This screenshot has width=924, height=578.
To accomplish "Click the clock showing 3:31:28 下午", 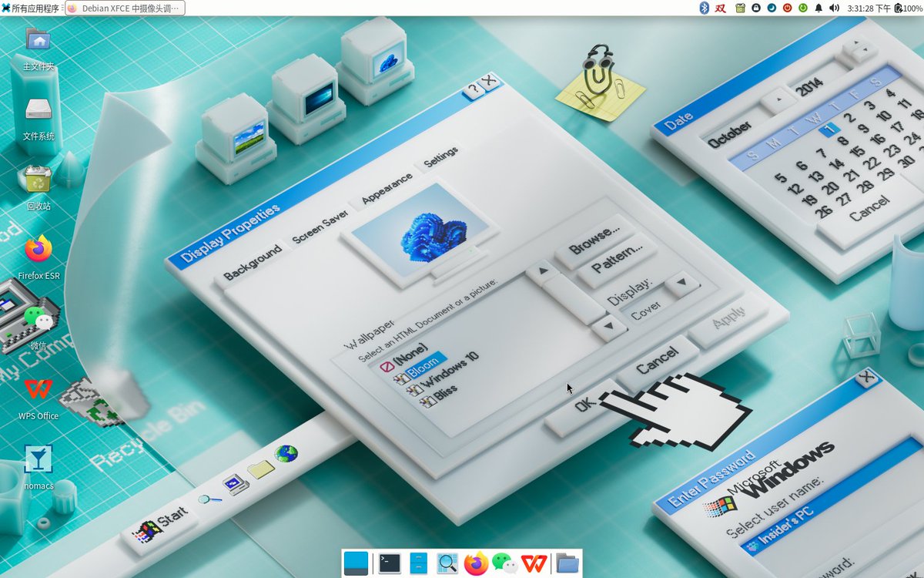I will coord(869,8).
